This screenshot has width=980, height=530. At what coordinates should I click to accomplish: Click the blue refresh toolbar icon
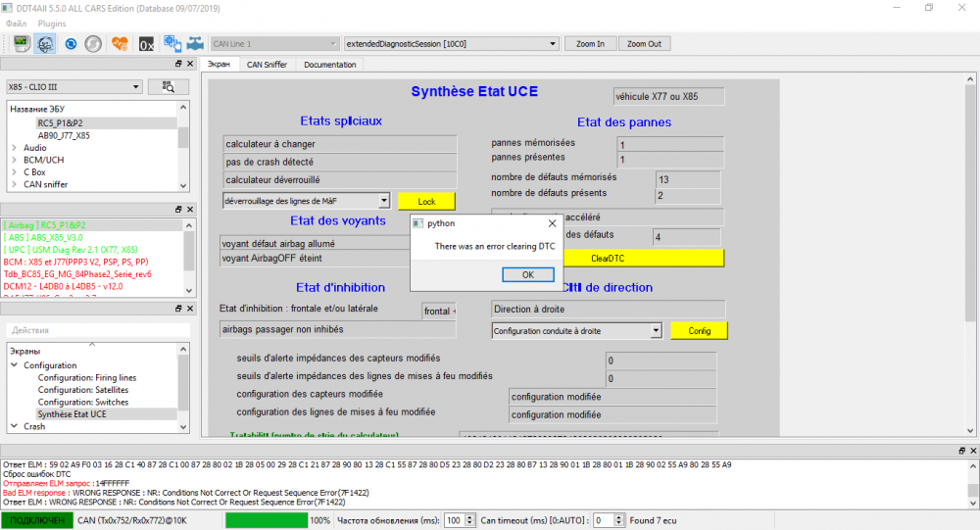[71, 44]
